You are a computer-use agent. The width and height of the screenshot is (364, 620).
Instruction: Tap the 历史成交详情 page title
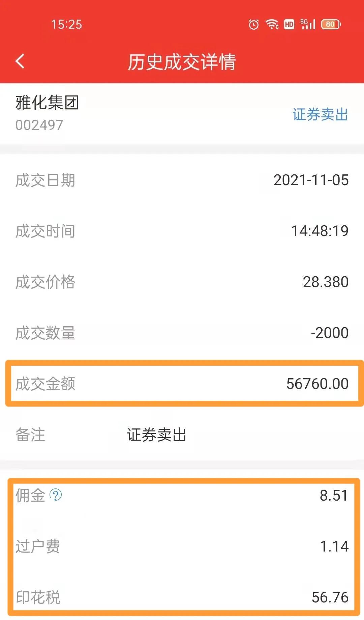click(182, 62)
